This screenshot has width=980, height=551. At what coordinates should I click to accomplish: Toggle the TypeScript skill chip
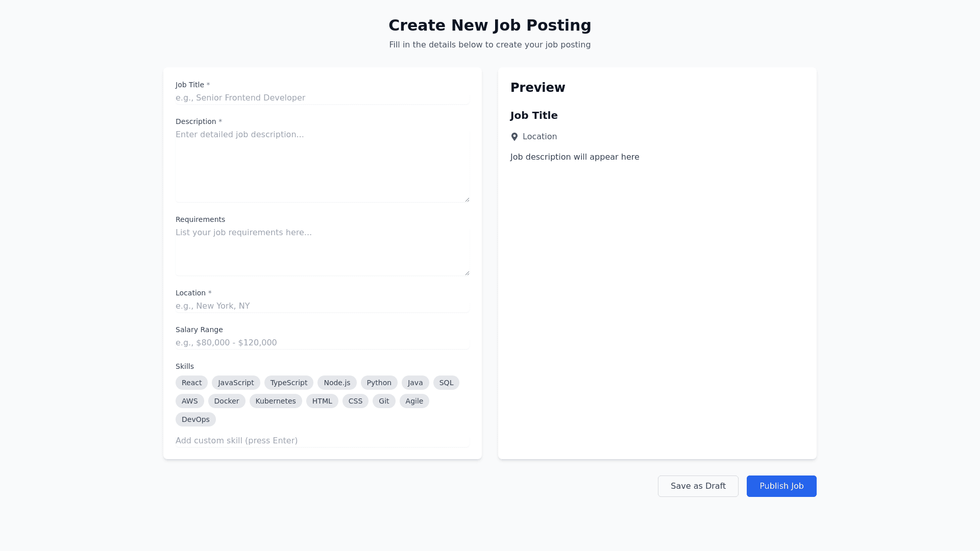(x=288, y=383)
